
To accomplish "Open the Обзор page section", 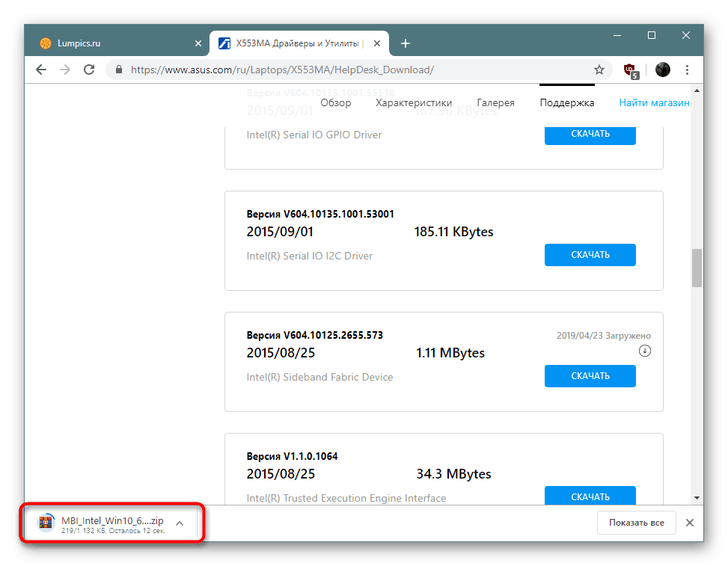I will point(336,102).
